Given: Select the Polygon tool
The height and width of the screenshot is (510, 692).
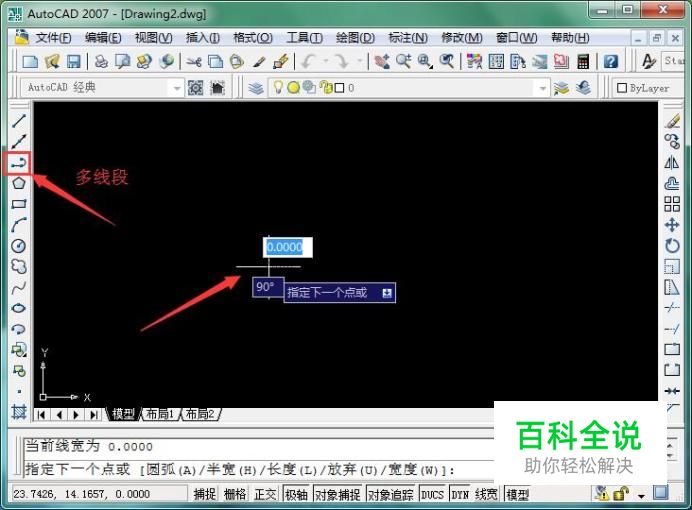Looking at the screenshot, I should coord(19,183).
